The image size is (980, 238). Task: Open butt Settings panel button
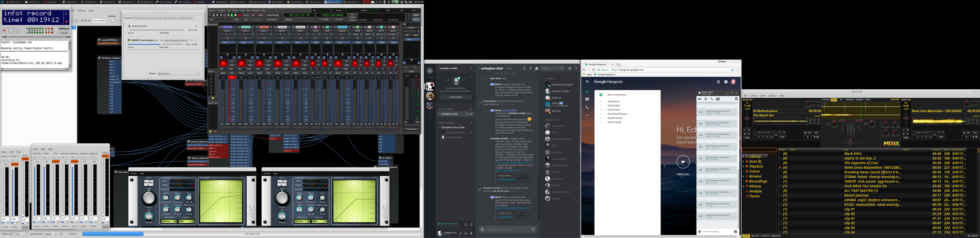64,29
